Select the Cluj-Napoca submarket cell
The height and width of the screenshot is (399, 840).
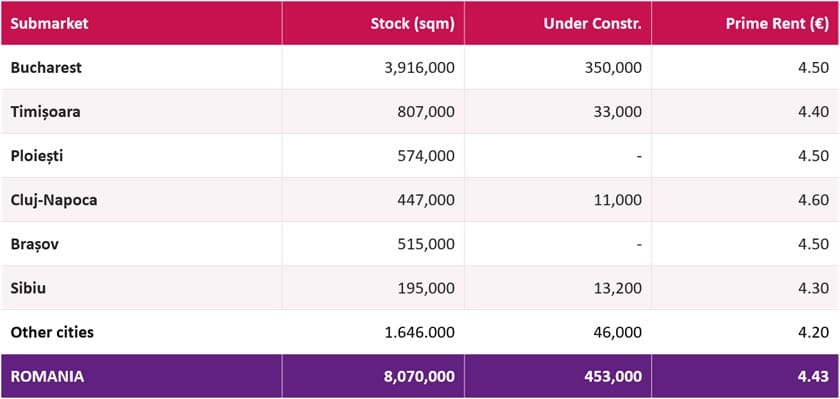click(x=54, y=200)
